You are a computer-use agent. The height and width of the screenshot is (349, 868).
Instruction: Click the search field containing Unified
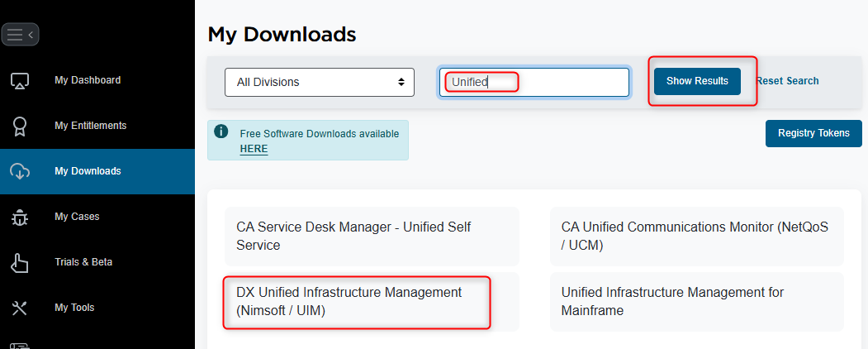pyautogui.click(x=534, y=83)
